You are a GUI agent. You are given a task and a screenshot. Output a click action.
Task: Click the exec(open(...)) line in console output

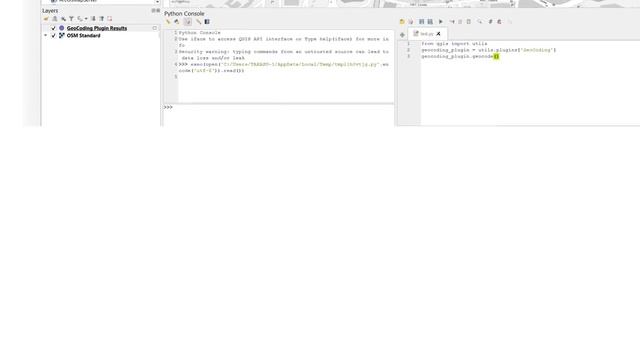[284, 67]
